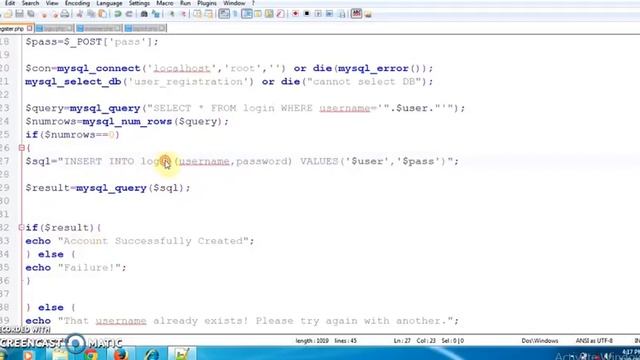This screenshot has height=360, width=640.
Task: Open the Window menu
Action: (234, 3)
